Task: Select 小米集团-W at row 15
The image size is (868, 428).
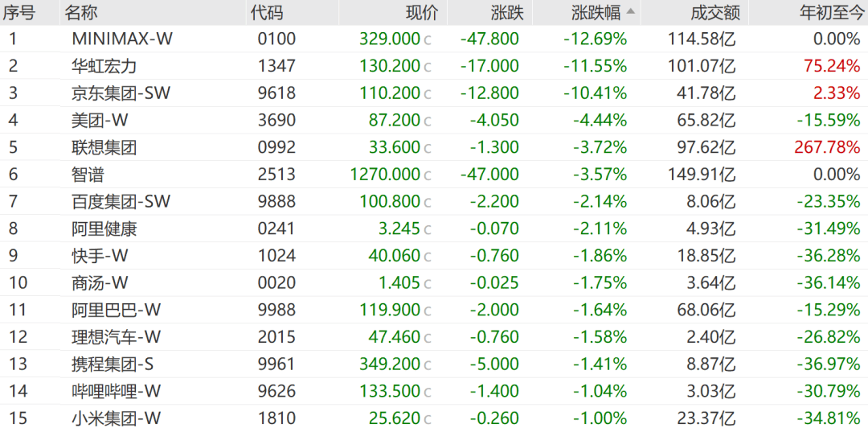Action: pyautogui.click(x=434, y=418)
